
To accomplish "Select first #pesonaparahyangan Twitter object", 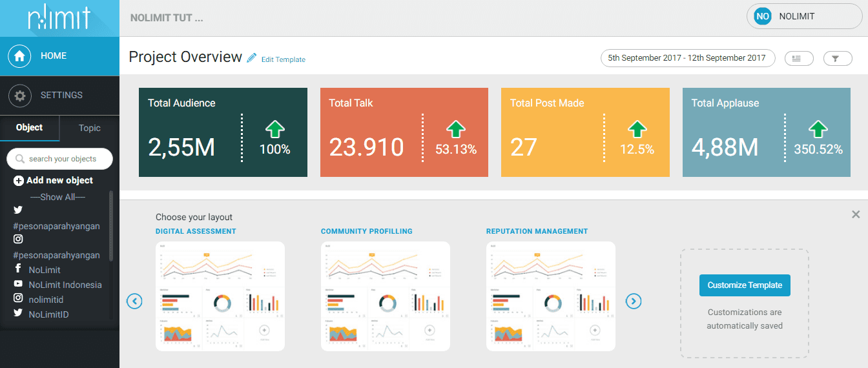I will [x=57, y=225].
